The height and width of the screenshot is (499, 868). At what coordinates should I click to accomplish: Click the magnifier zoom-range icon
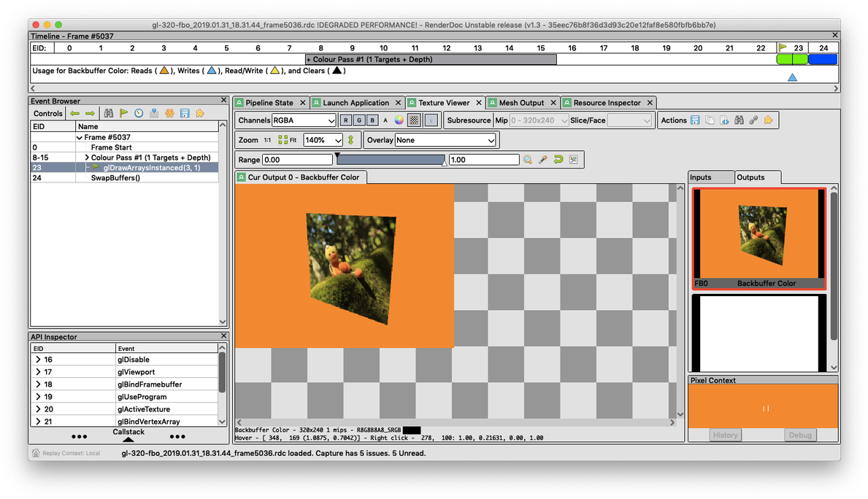tap(528, 160)
